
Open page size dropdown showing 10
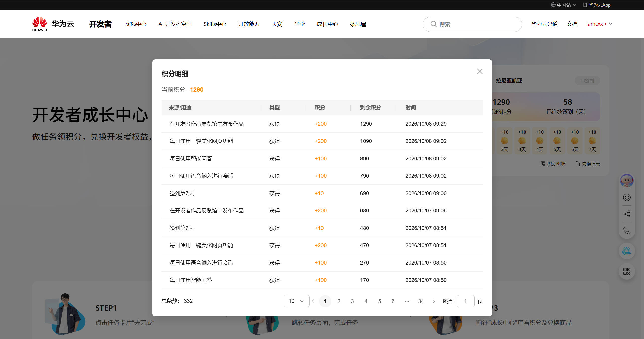coord(297,301)
